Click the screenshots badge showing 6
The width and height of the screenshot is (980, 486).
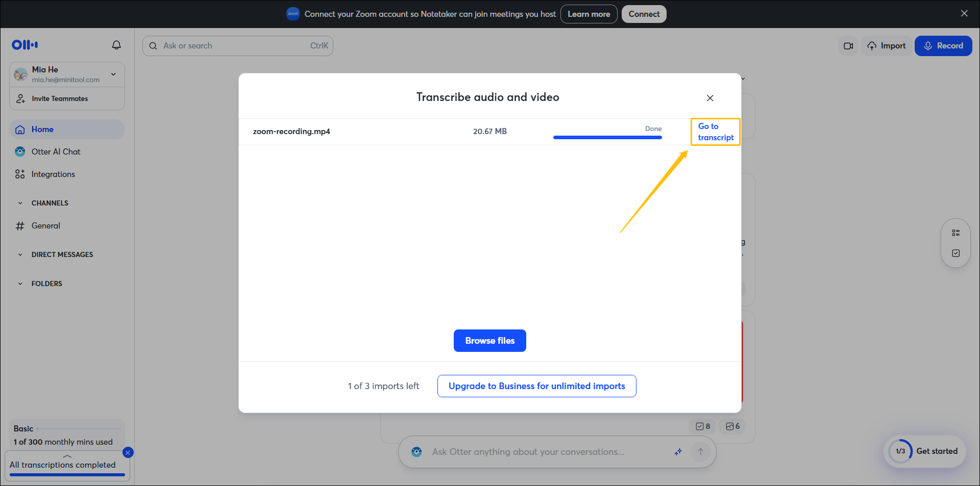[x=732, y=426]
